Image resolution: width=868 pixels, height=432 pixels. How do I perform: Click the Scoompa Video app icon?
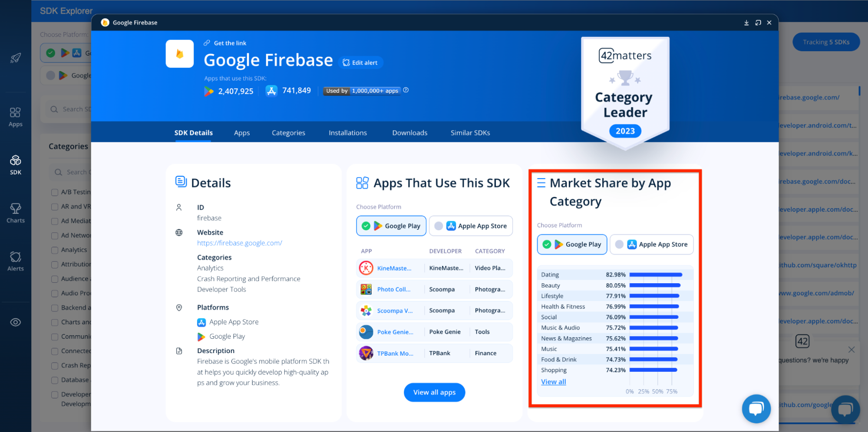point(366,311)
